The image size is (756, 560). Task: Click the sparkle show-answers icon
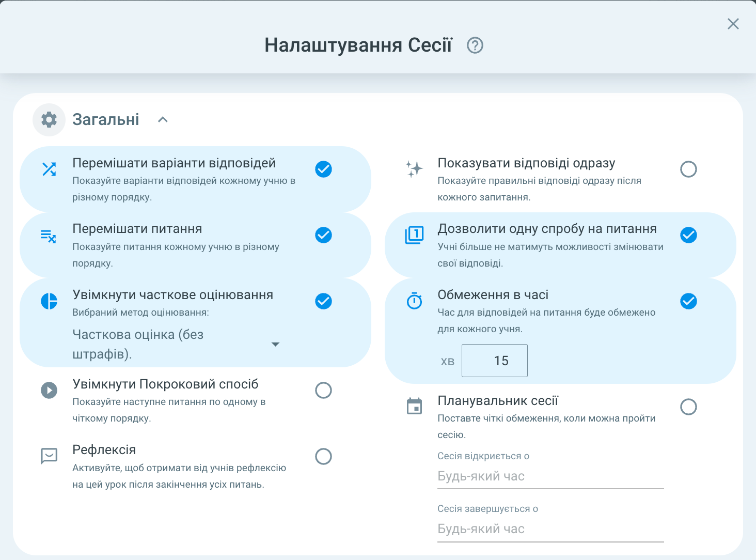point(414,169)
